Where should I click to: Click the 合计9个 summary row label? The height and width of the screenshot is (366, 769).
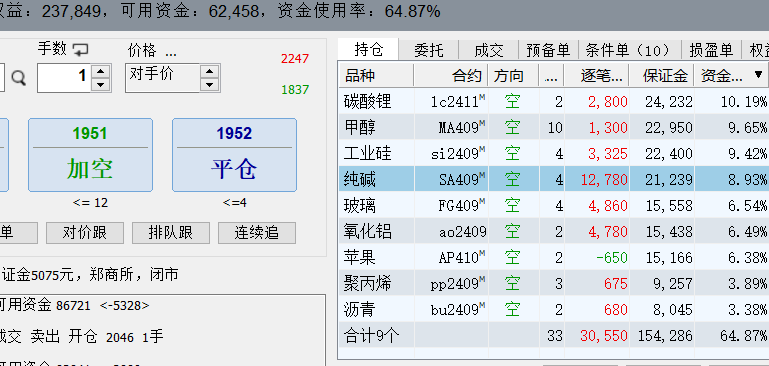tap(372, 336)
